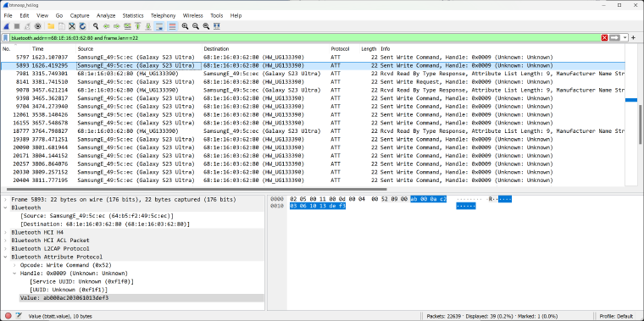Collapse the Handle: 0x0009 node
Screen dimensions: 644x321
14,274
